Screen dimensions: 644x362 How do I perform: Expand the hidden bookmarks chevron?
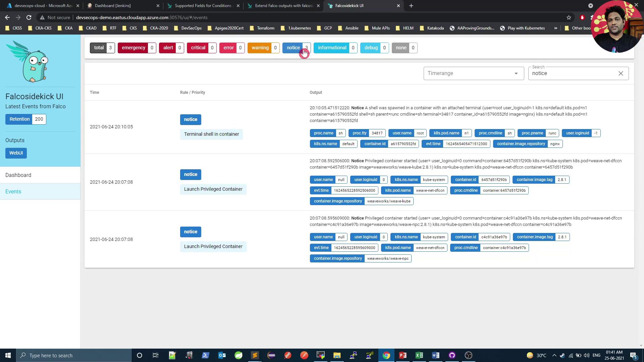tap(555, 28)
